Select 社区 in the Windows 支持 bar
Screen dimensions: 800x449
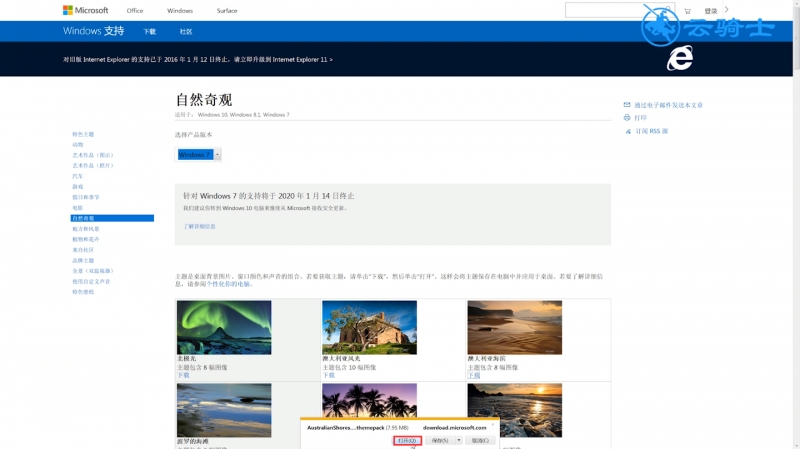[186, 32]
